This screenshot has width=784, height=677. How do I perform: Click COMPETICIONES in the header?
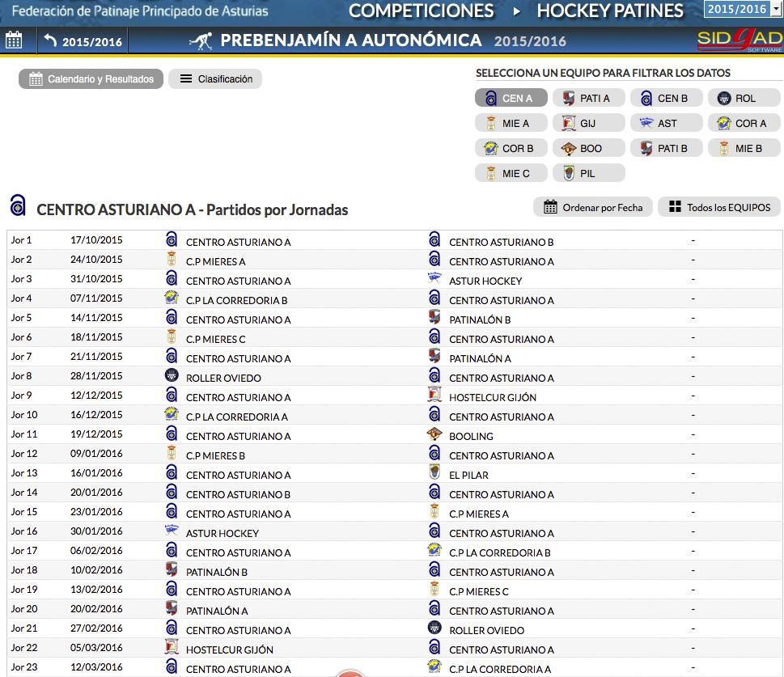[x=421, y=11]
